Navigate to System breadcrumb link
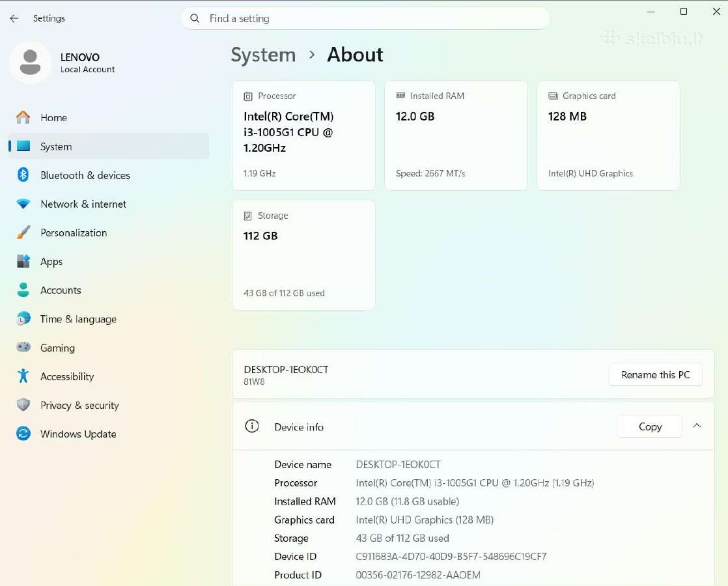728x586 pixels. 263,55
